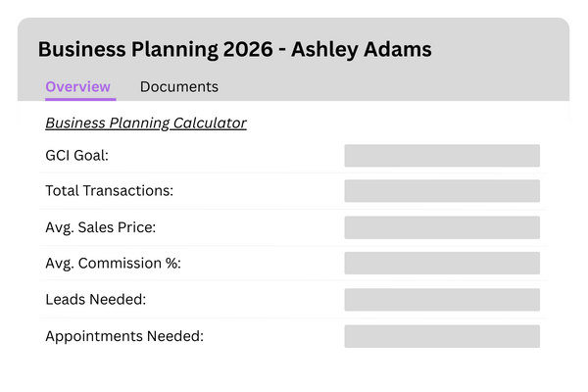Click the GCI Goal input field
588x392 pixels.
tap(441, 156)
